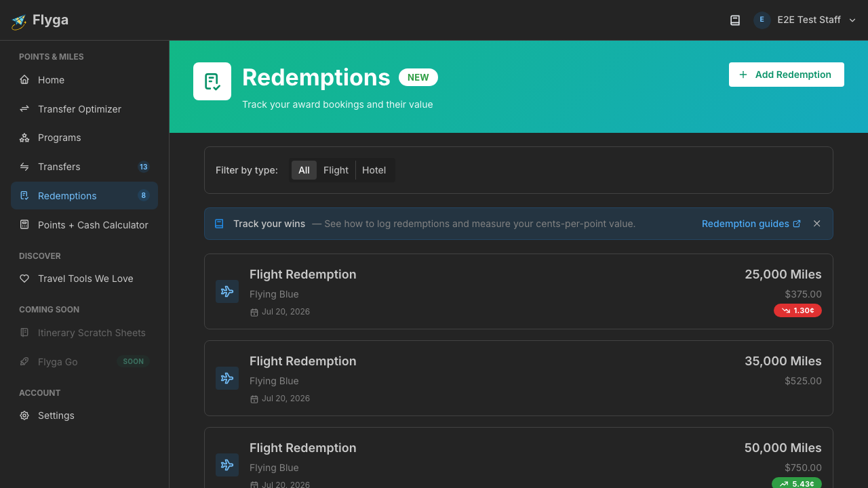
Task: Filter redemptions by Hotel
Action: pos(374,170)
